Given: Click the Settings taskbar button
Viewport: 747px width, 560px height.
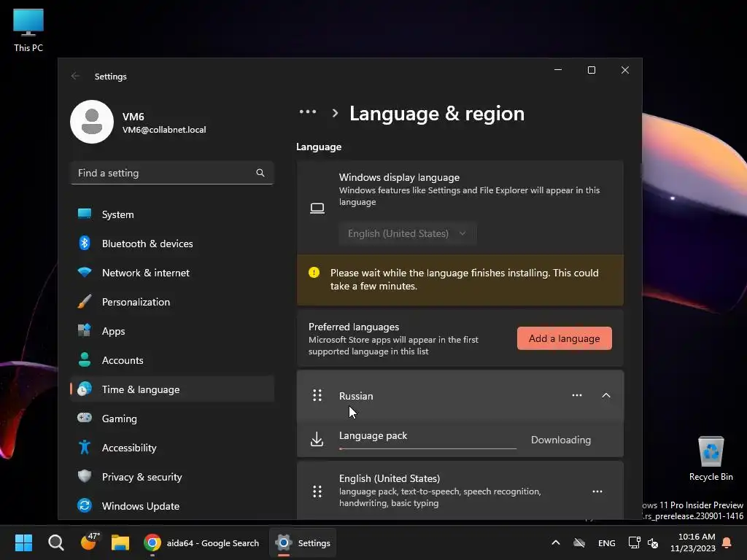Looking at the screenshot, I should click(303, 542).
